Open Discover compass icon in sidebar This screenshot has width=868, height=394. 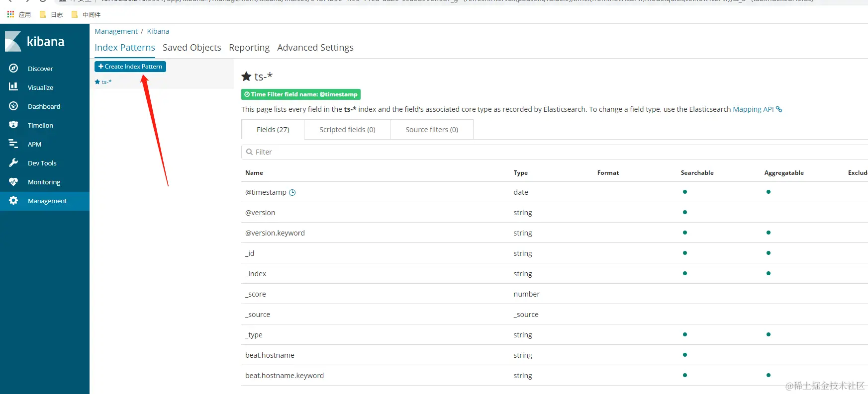point(13,68)
